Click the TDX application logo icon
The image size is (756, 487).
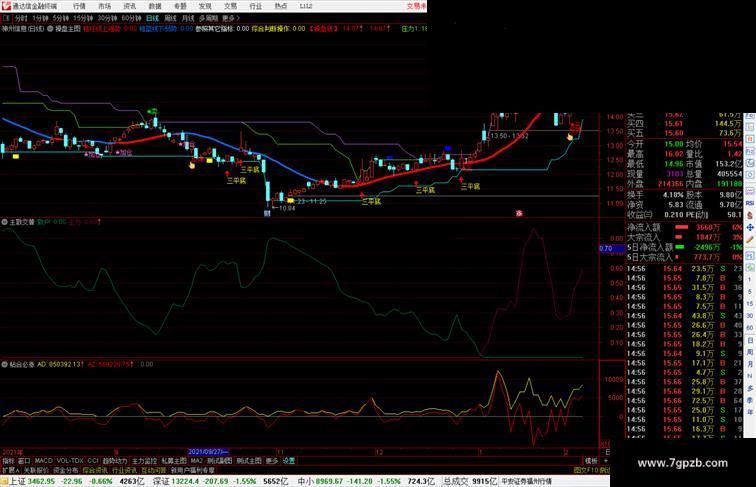pos(5,6)
